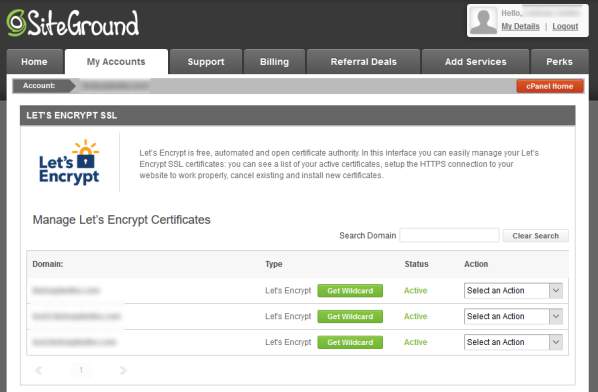Click second row Let's Encrypt type text

pyautogui.click(x=288, y=316)
